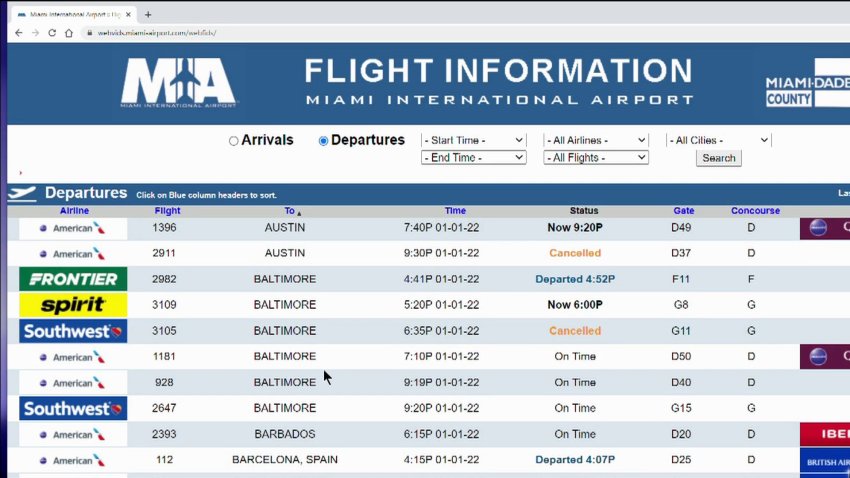The height and width of the screenshot is (478, 850).
Task: Sort by the Airline column header
Action: [74, 211]
